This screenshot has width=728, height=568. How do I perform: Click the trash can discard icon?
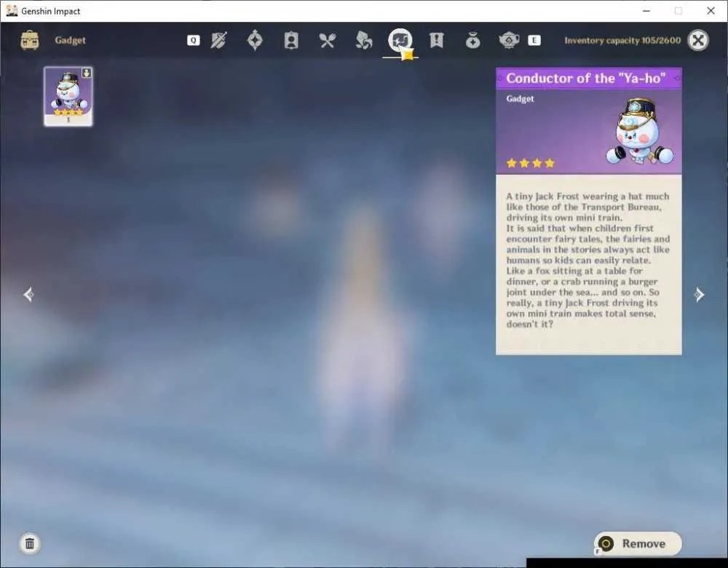pyautogui.click(x=30, y=543)
